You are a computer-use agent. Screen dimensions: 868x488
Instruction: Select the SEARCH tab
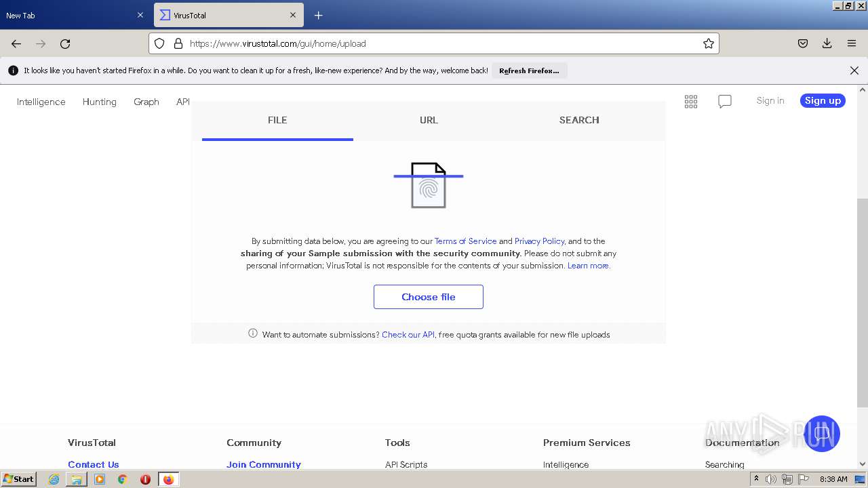pyautogui.click(x=579, y=120)
